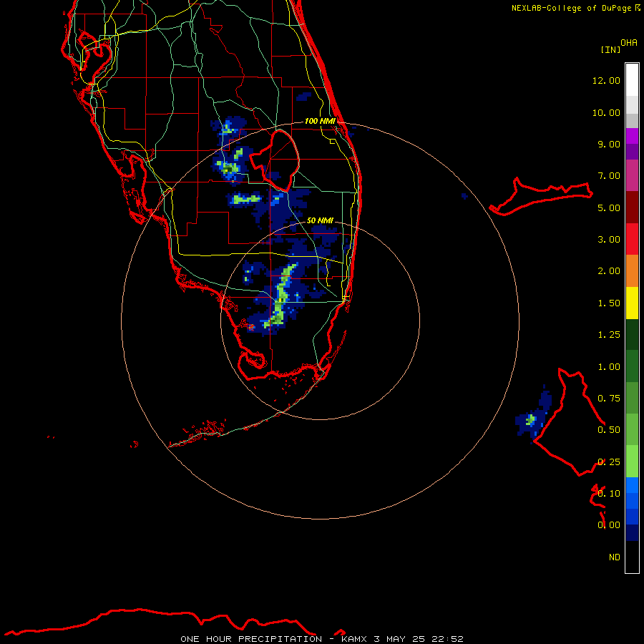
Task: Click the Lake Okeechobee outline on map
Action: pyautogui.click(x=275, y=160)
